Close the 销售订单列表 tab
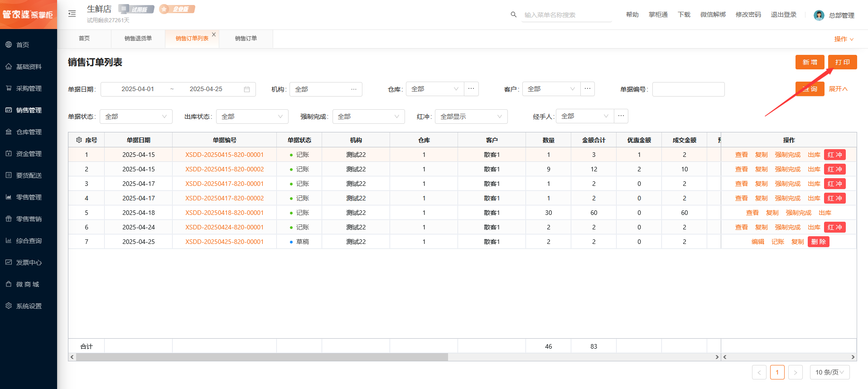868x389 pixels. [214, 34]
